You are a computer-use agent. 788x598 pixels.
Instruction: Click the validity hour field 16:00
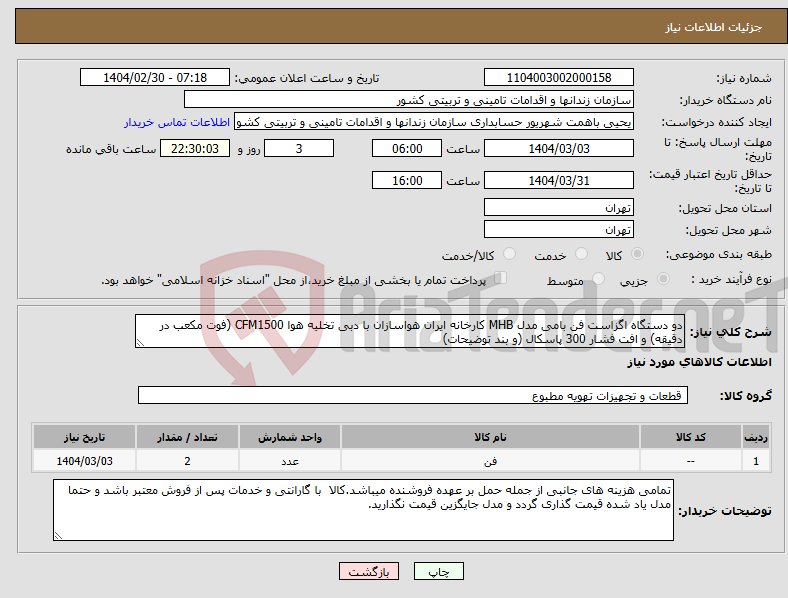click(407, 180)
